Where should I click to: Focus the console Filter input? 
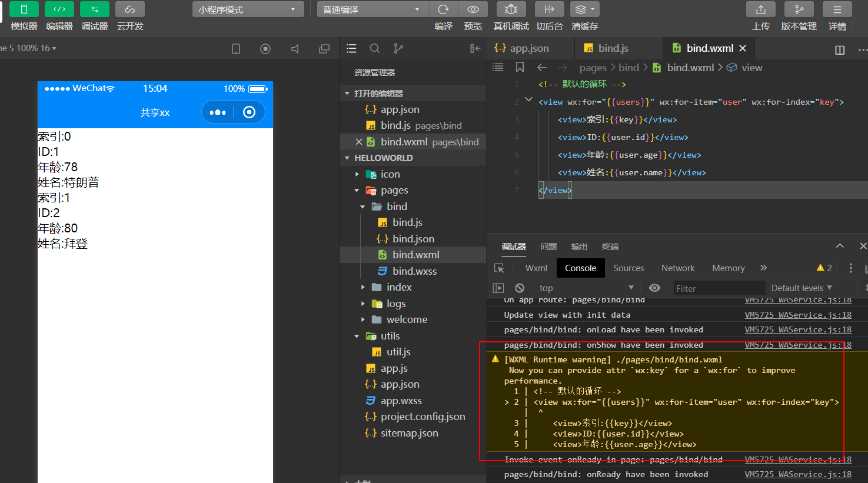pos(718,288)
